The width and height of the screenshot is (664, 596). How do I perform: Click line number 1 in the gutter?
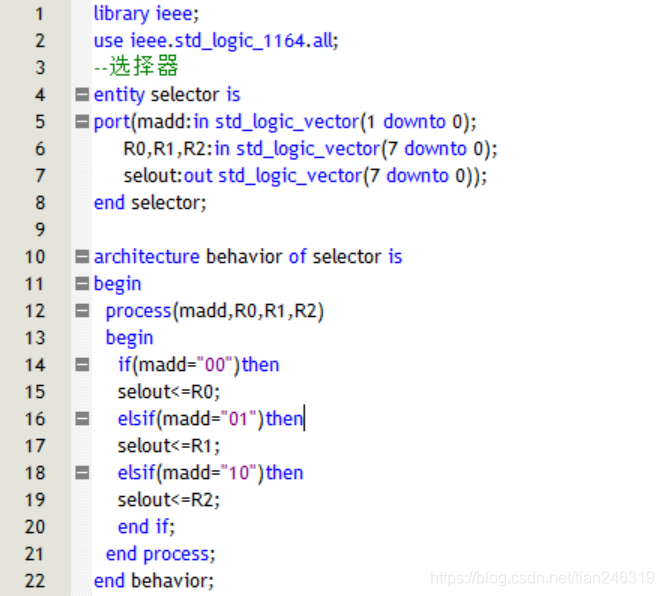pos(39,14)
